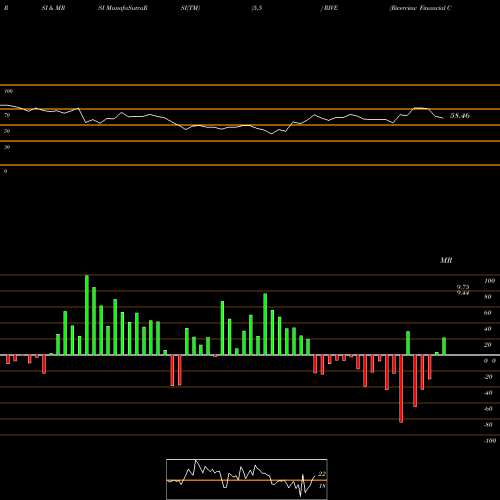Select the 9.44 value in MR panel

(x=463, y=293)
